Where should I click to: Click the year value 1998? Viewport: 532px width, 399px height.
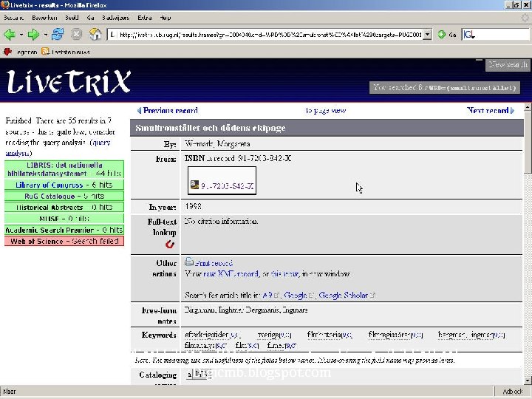pos(194,206)
